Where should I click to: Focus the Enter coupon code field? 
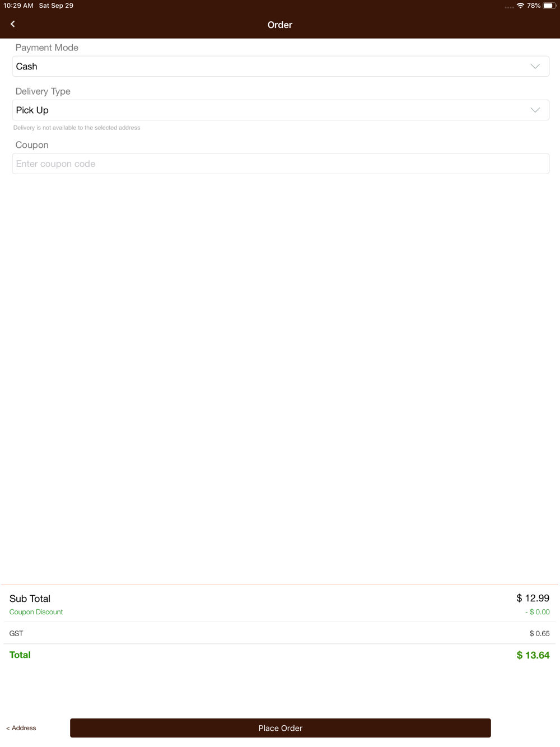(281, 164)
